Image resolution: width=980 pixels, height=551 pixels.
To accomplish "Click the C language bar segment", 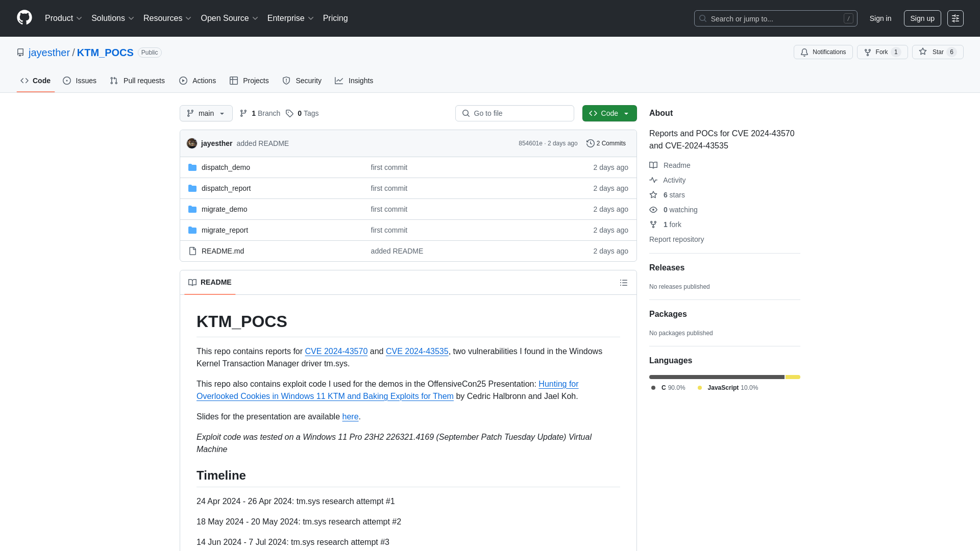I will click(x=717, y=377).
